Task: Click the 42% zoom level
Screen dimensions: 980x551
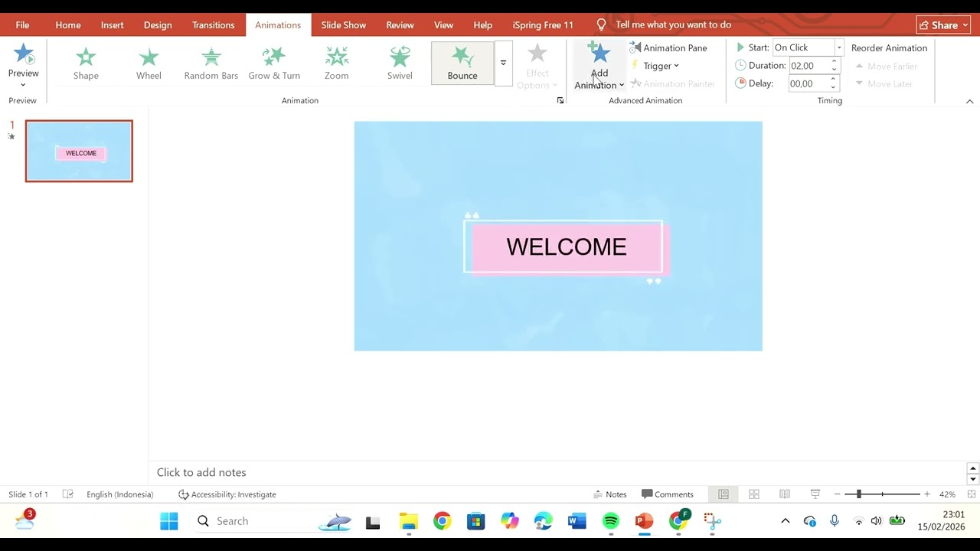Action: (947, 494)
